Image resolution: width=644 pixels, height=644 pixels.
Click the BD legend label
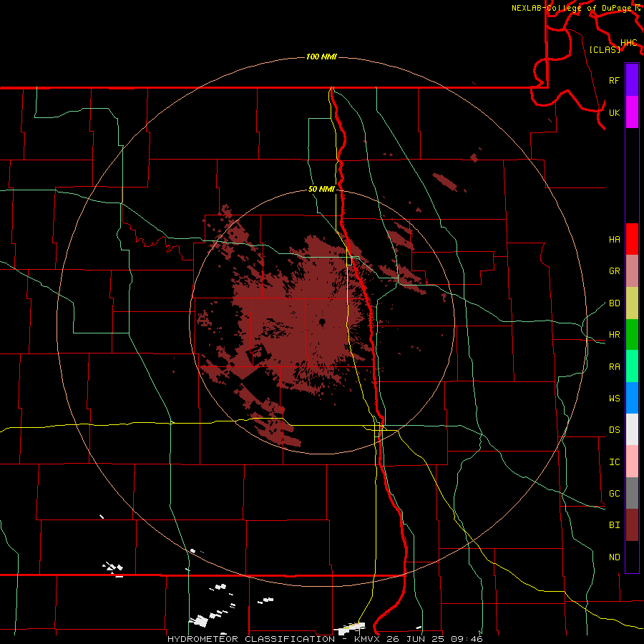pyautogui.click(x=615, y=303)
